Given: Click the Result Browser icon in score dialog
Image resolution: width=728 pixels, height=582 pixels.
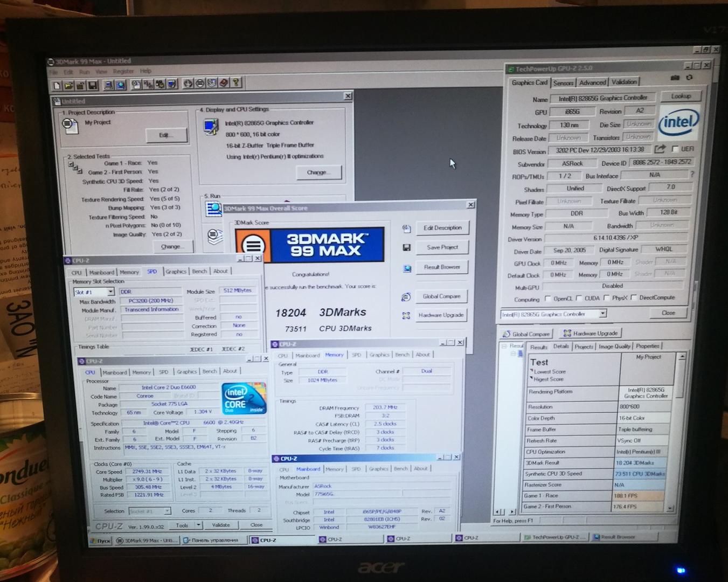Looking at the screenshot, I should coord(407,268).
